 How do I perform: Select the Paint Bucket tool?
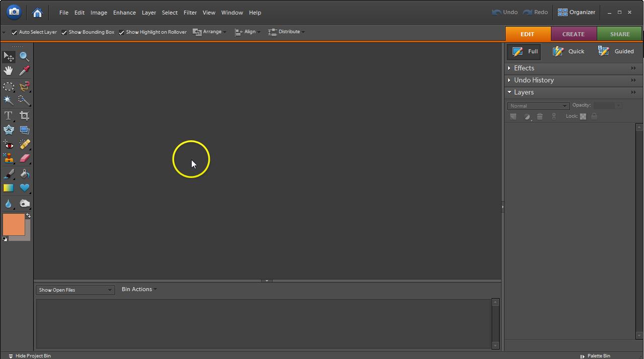pos(24,174)
